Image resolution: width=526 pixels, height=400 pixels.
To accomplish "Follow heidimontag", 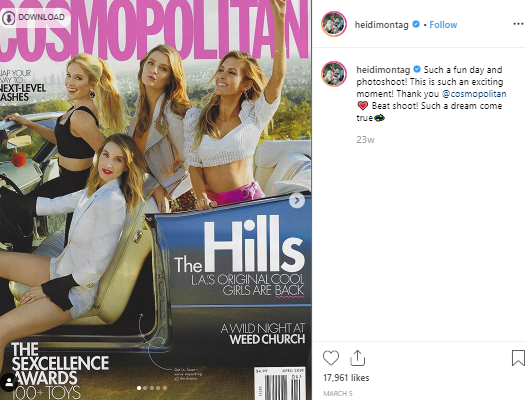I will click(x=443, y=25).
